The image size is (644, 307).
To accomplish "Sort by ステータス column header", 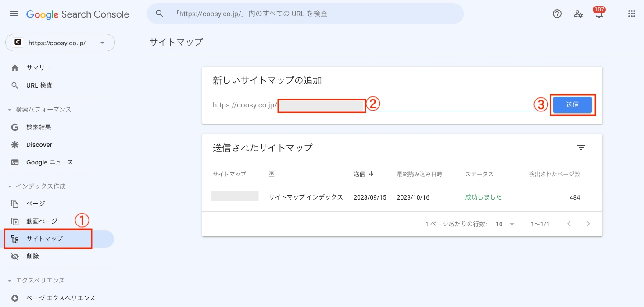I will coord(479,174).
